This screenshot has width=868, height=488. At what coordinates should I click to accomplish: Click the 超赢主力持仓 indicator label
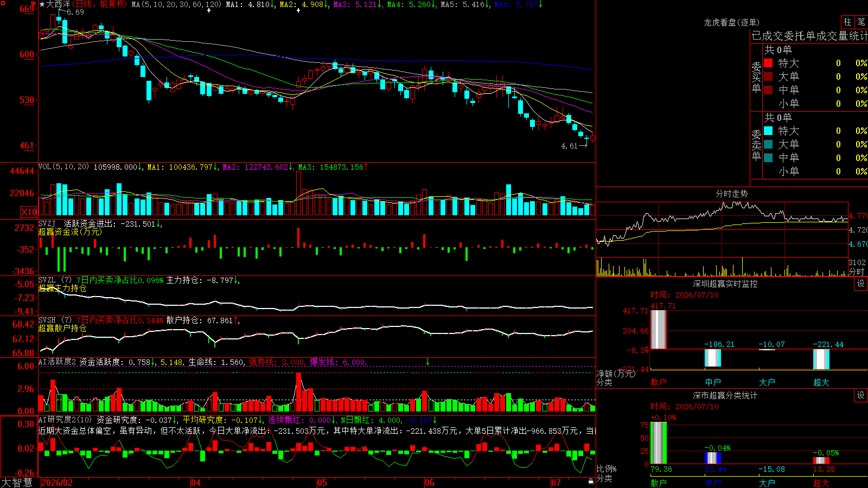coord(62,288)
